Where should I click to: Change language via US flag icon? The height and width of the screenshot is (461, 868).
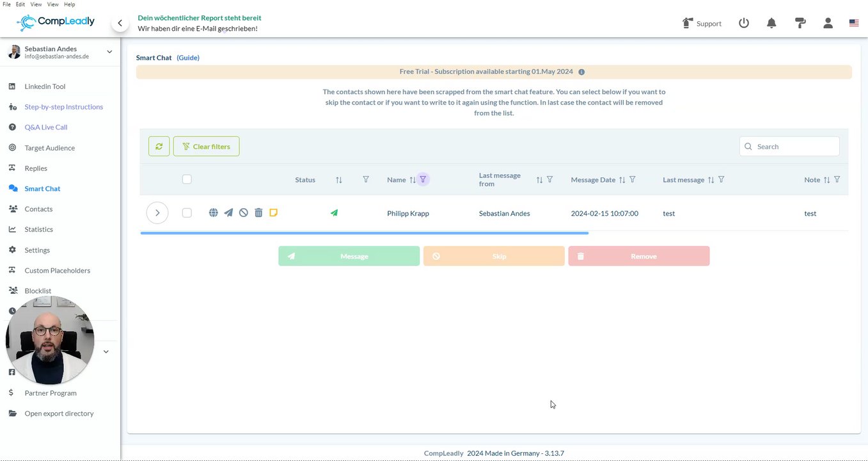point(854,23)
